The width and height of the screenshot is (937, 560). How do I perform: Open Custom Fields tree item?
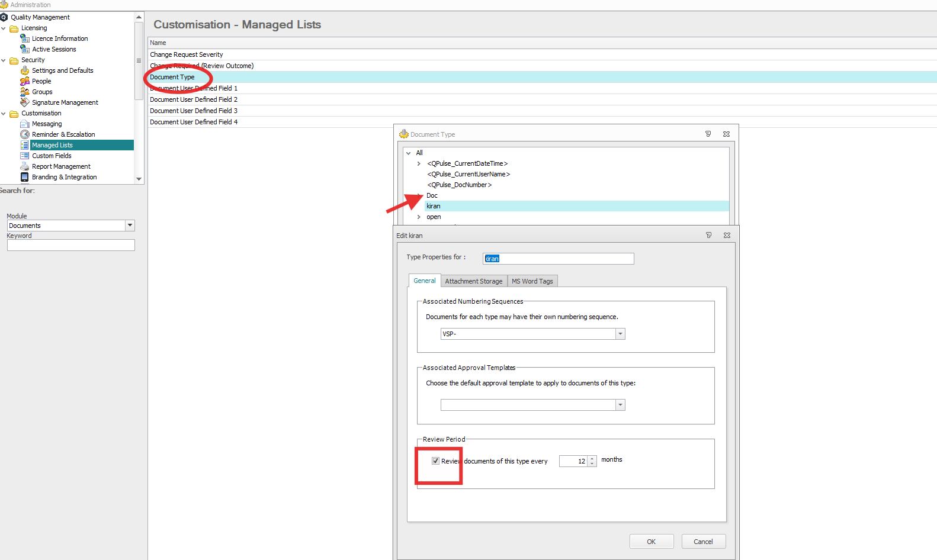click(52, 156)
